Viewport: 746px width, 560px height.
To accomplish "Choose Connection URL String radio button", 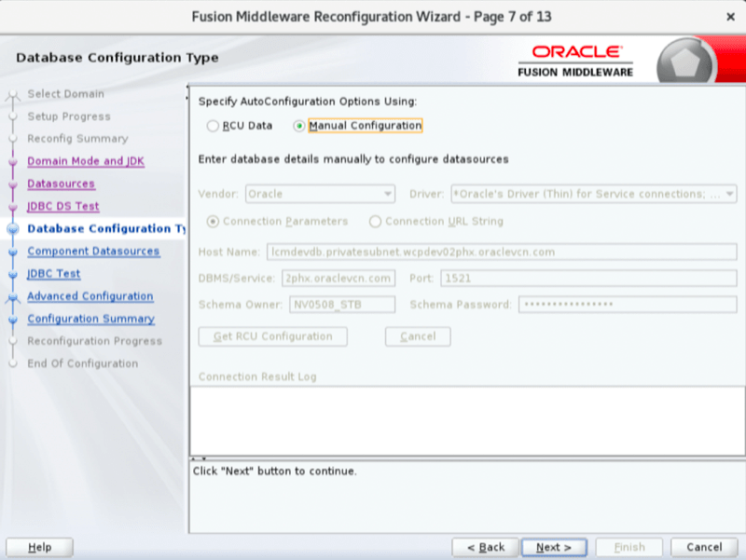I will click(x=375, y=222).
